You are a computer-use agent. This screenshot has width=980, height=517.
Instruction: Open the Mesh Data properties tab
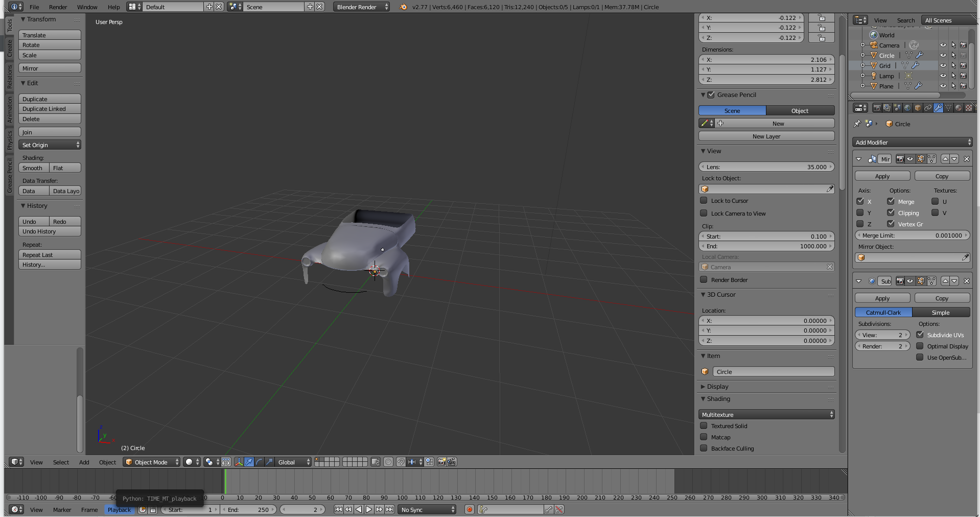(x=948, y=108)
